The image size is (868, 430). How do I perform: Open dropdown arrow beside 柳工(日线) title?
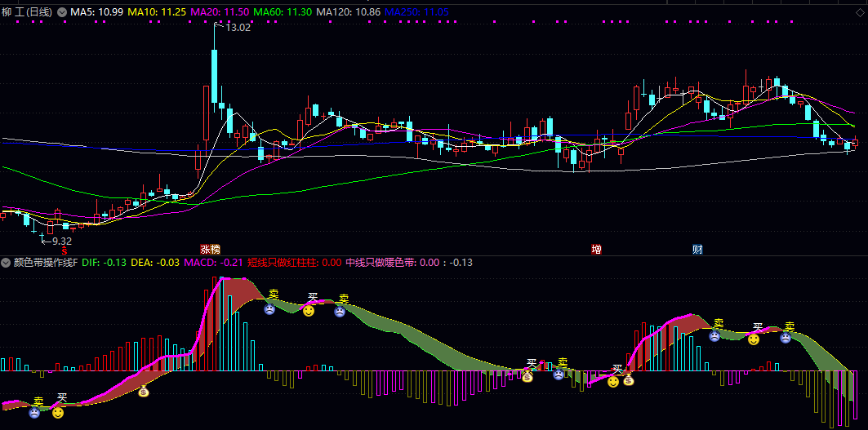click(61, 11)
